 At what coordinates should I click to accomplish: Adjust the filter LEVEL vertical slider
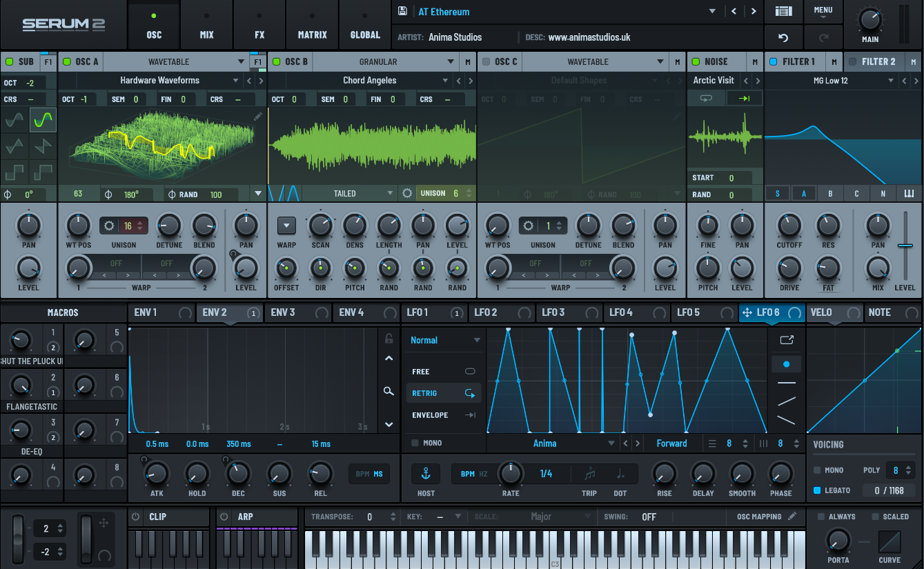point(905,246)
